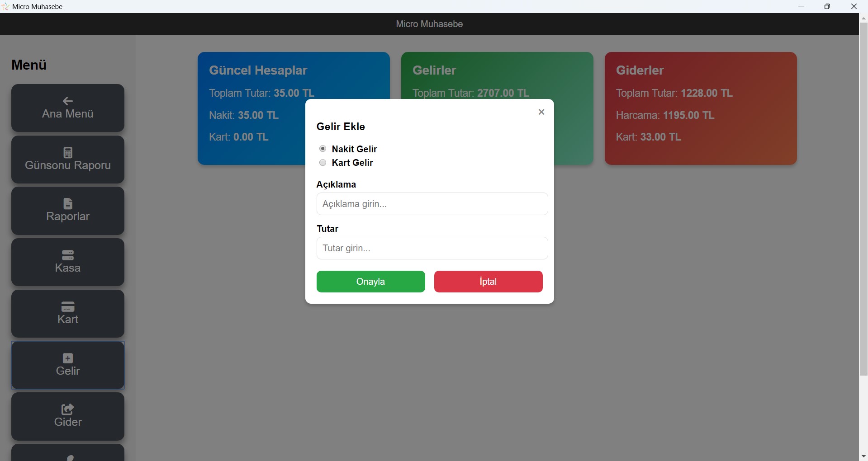Click the back arrow icon on Ana Menü
Image resolution: width=868 pixels, height=461 pixels.
68,101
